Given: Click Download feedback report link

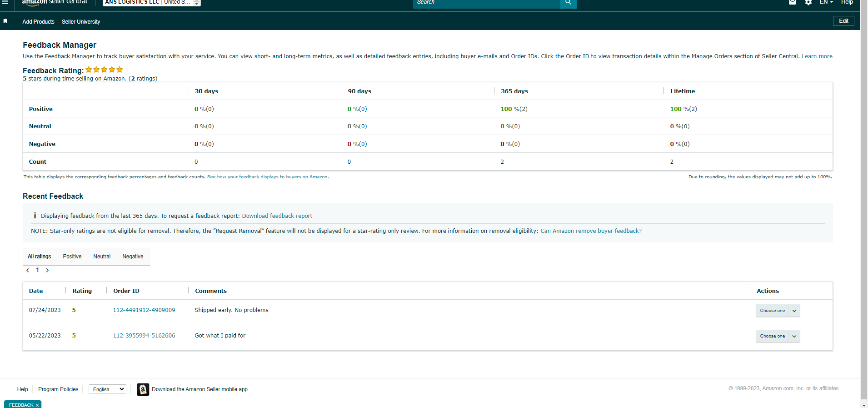Looking at the screenshot, I should pos(277,216).
